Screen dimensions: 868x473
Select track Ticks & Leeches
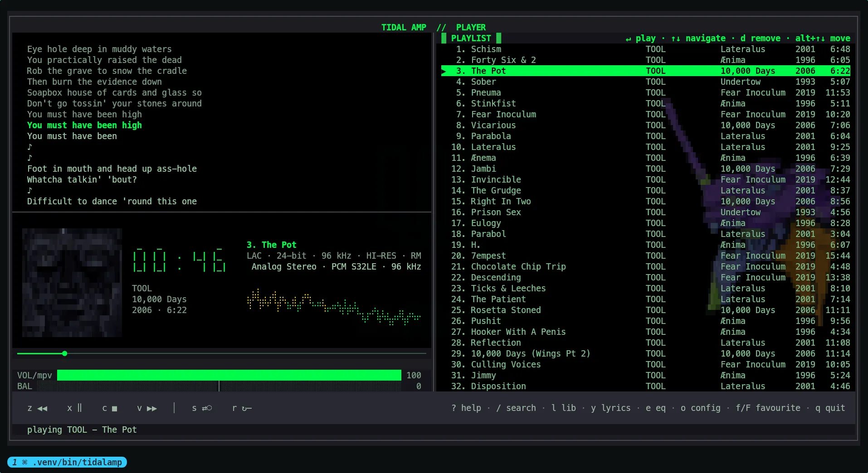coord(646,289)
